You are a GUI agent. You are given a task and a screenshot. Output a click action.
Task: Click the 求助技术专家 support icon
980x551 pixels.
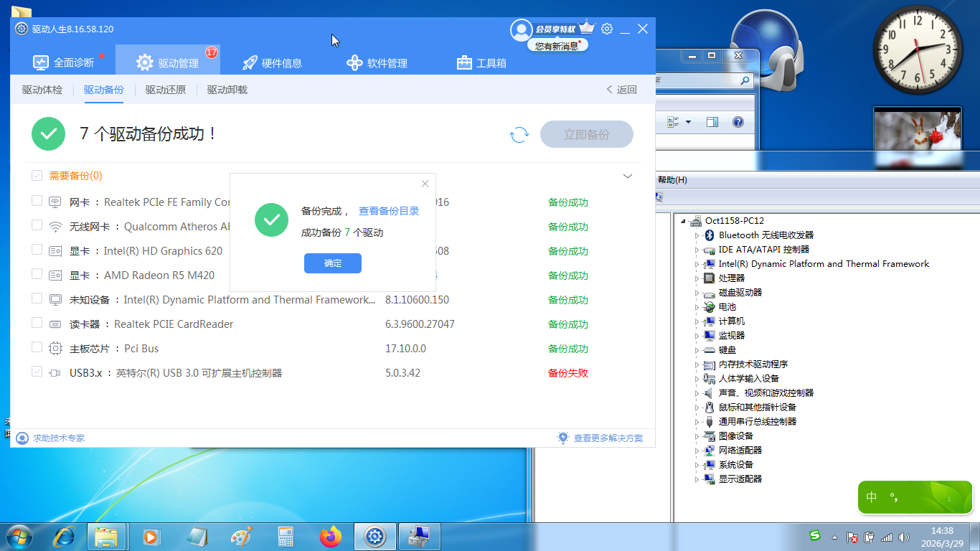pyautogui.click(x=22, y=438)
